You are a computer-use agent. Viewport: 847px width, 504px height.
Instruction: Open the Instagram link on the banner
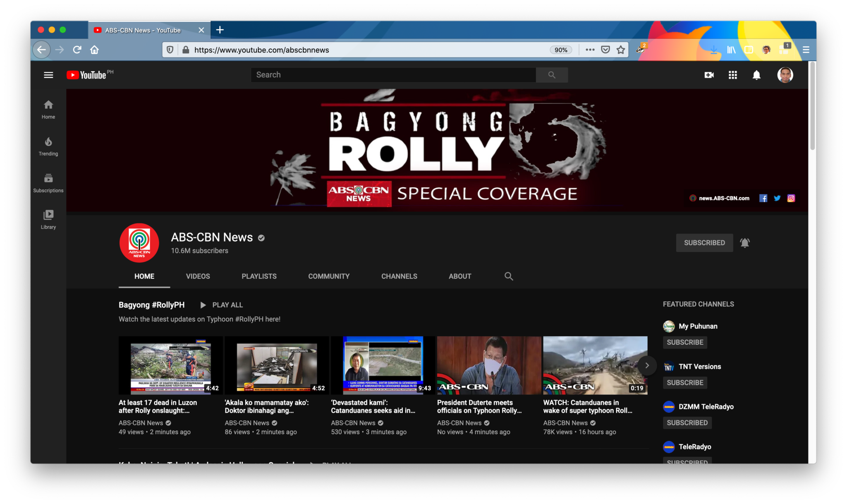791,198
